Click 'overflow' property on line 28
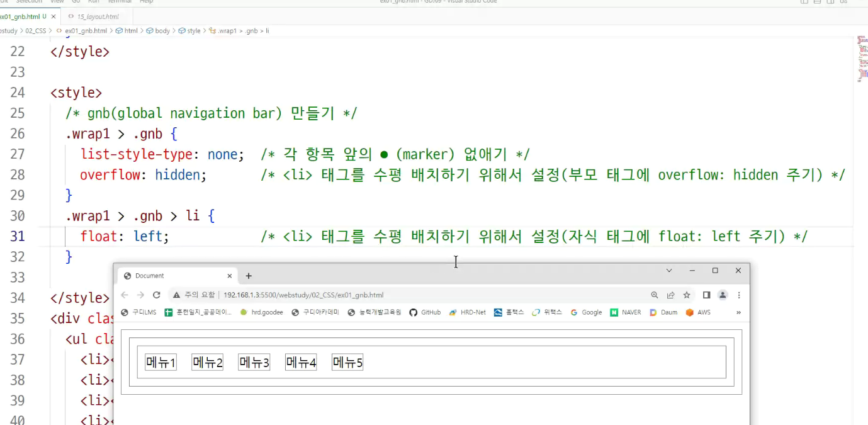 click(x=111, y=174)
